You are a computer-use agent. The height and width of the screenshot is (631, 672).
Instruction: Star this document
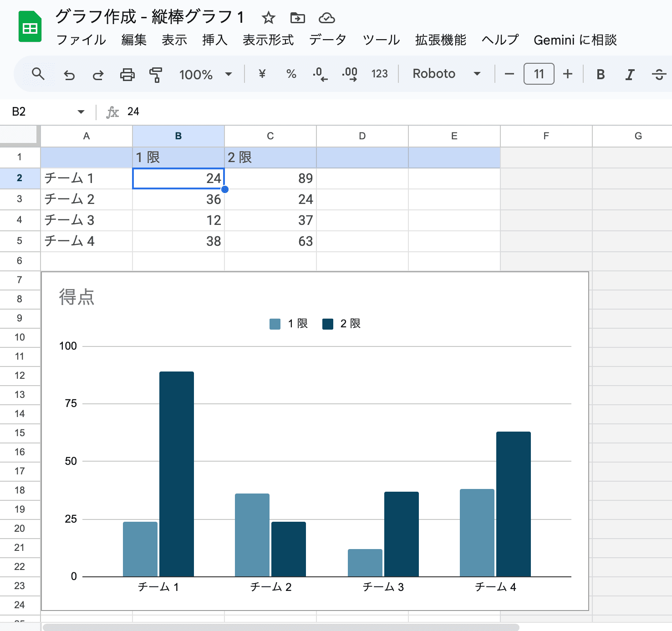[268, 18]
